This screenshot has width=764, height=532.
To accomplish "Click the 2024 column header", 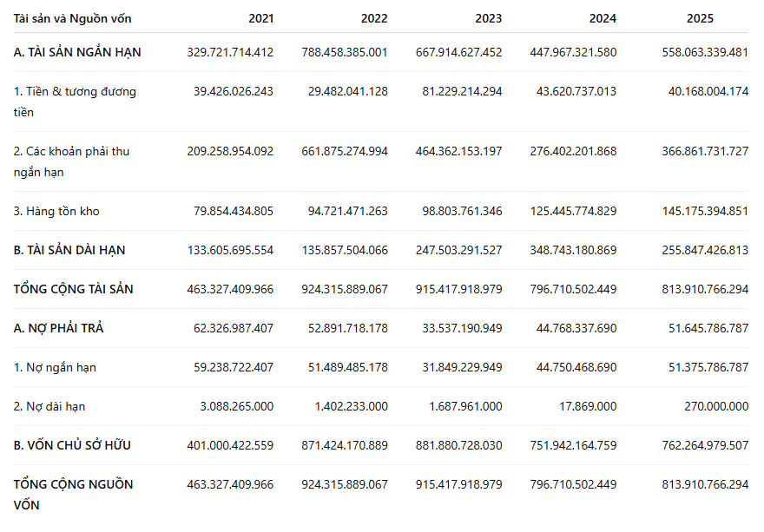I will (603, 18).
